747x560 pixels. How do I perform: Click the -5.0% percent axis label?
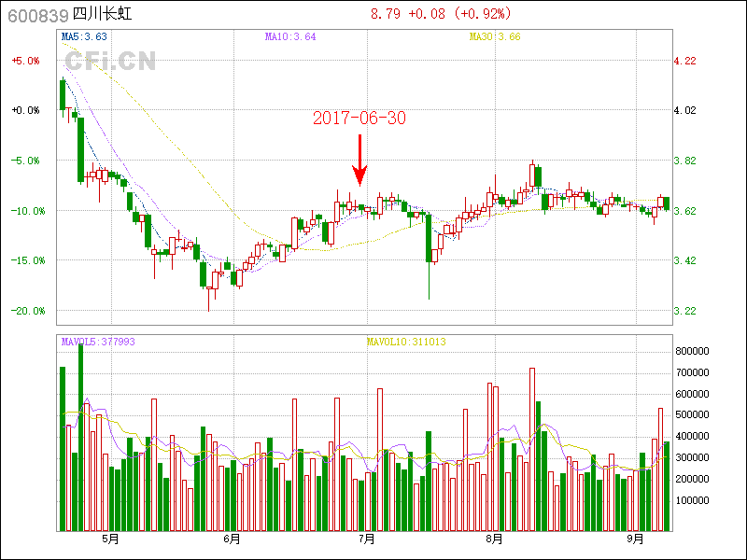click(x=26, y=161)
